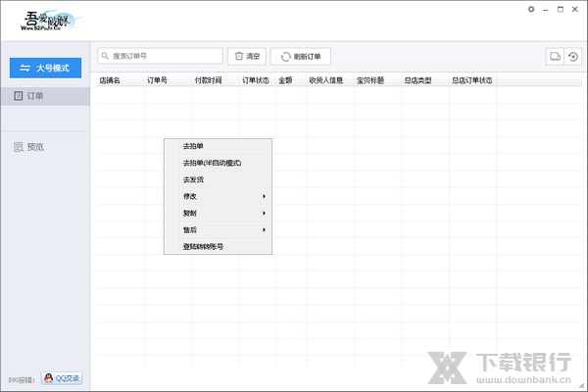This screenshot has width=588, height=392.
Task: Click the 收货人信息 column header
Action: (x=330, y=80)
